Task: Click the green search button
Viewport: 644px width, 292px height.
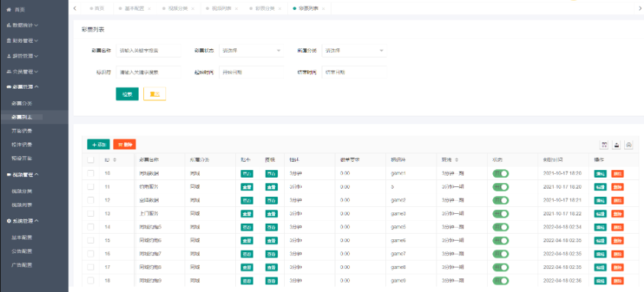Action: point(127,94)
